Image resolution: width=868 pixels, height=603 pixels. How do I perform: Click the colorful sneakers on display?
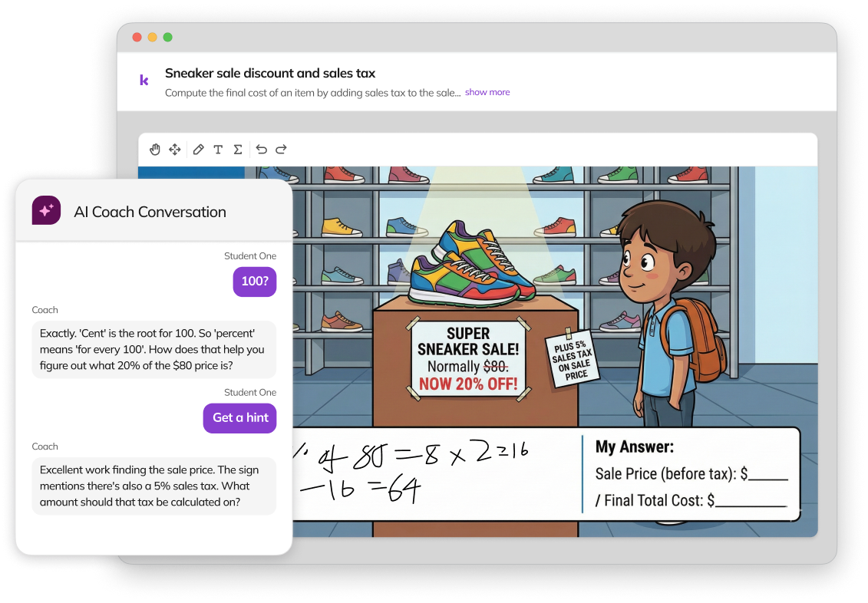[472, 264]
